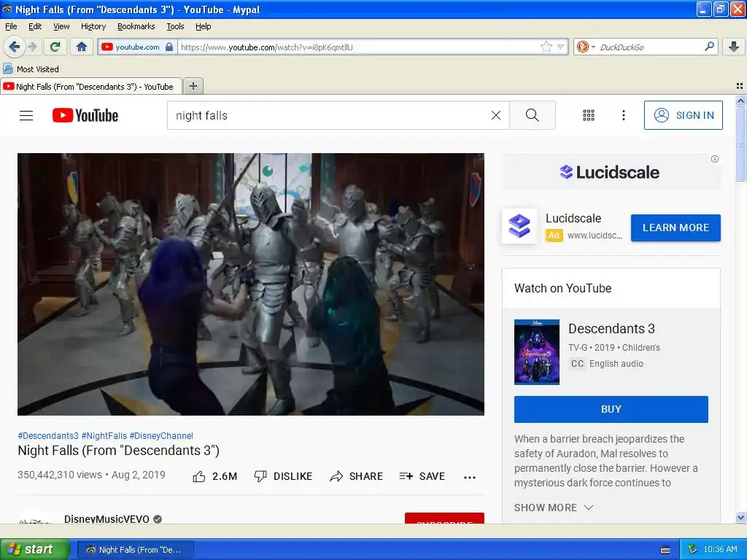Click the video player to toggle playback
The height and width of the screenshot is (560, 747).
pos(251,284)
